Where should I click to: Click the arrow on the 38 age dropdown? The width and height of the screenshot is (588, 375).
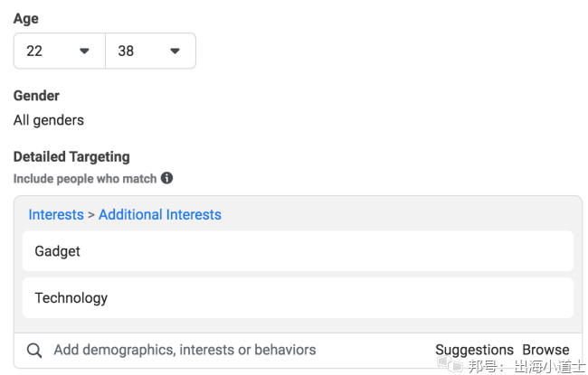coord(175,52)
